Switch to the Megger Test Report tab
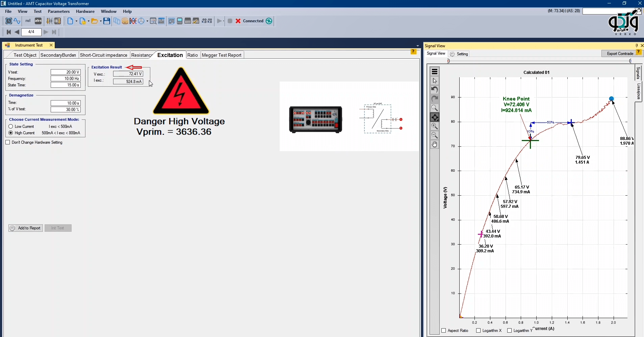 coord(222,55)
